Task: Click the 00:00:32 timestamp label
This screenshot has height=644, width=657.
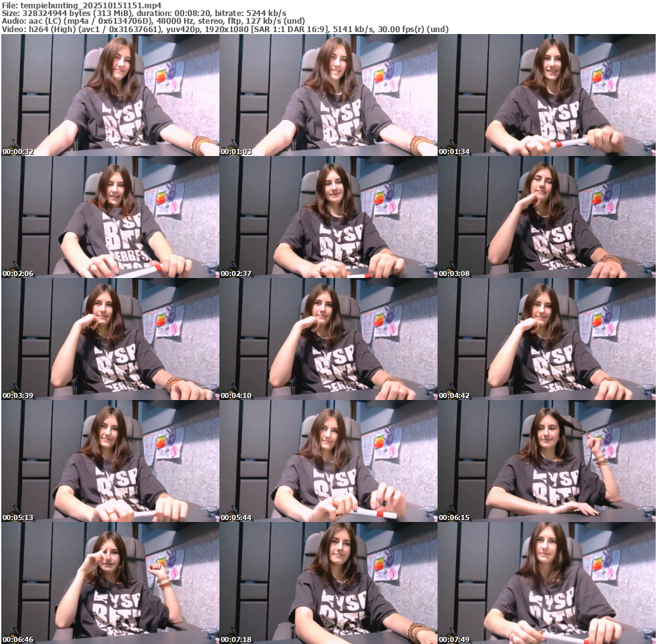Action: pos(18,152)
